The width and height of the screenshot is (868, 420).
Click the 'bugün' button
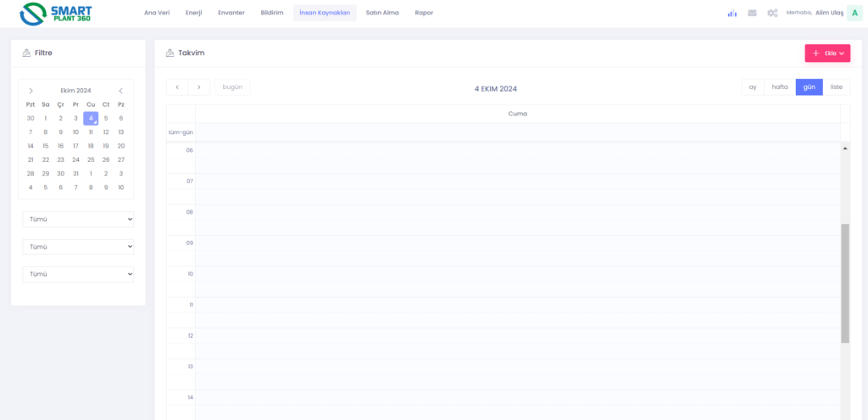pyautogui.click(x=232, y=87)
